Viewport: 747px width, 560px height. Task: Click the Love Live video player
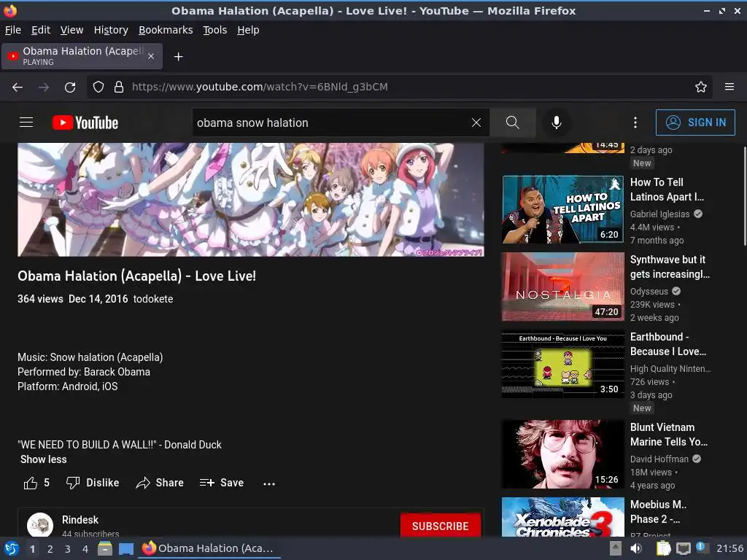pos(251,200)
